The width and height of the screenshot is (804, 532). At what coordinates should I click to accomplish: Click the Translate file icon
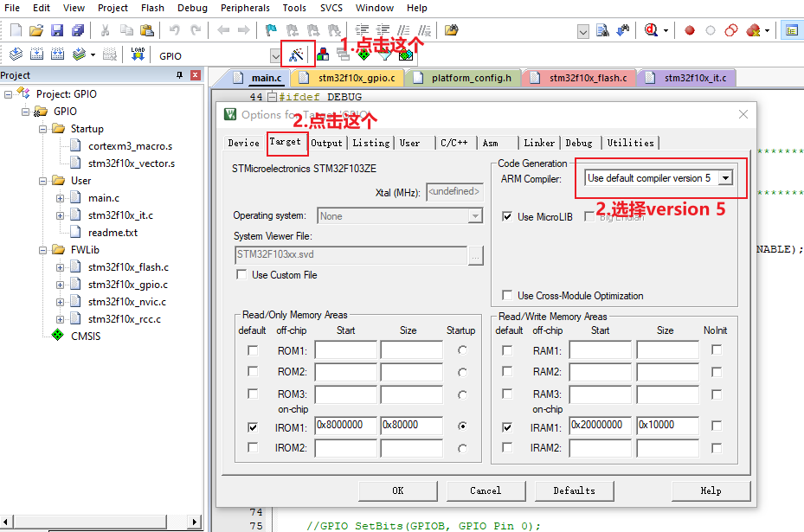[x=16, y=54]
